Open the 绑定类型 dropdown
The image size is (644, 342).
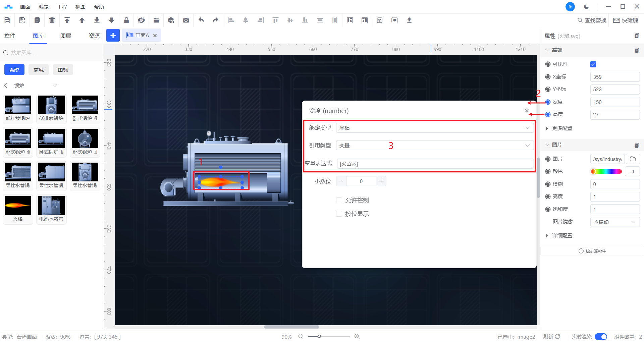(x=434, y=128)
